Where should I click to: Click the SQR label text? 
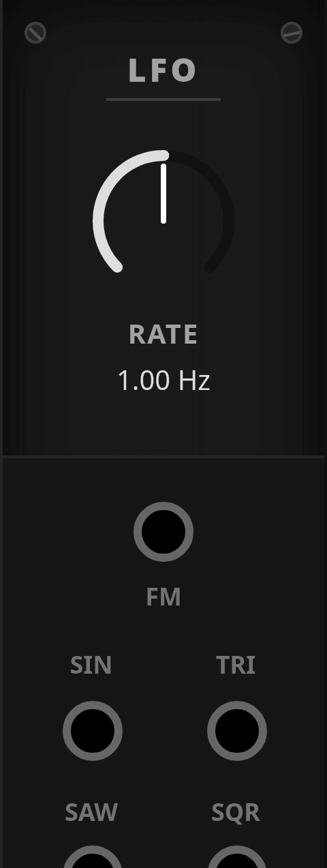tap(236, 813)
